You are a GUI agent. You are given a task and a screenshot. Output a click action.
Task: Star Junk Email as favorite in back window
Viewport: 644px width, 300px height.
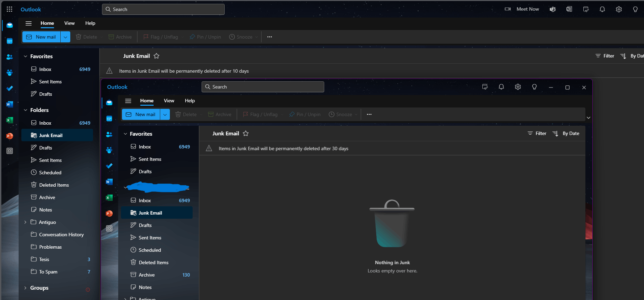coord(156,56)
